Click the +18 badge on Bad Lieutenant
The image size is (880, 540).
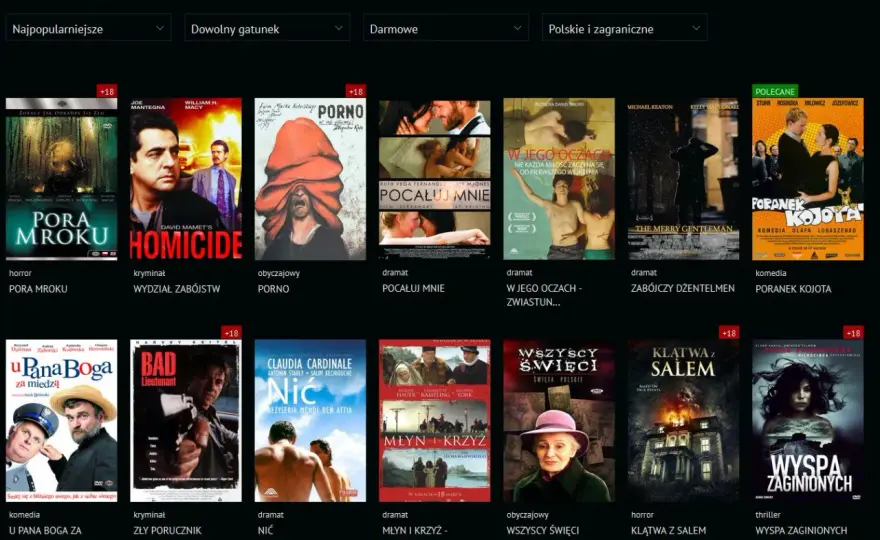[x=231, y=332]
